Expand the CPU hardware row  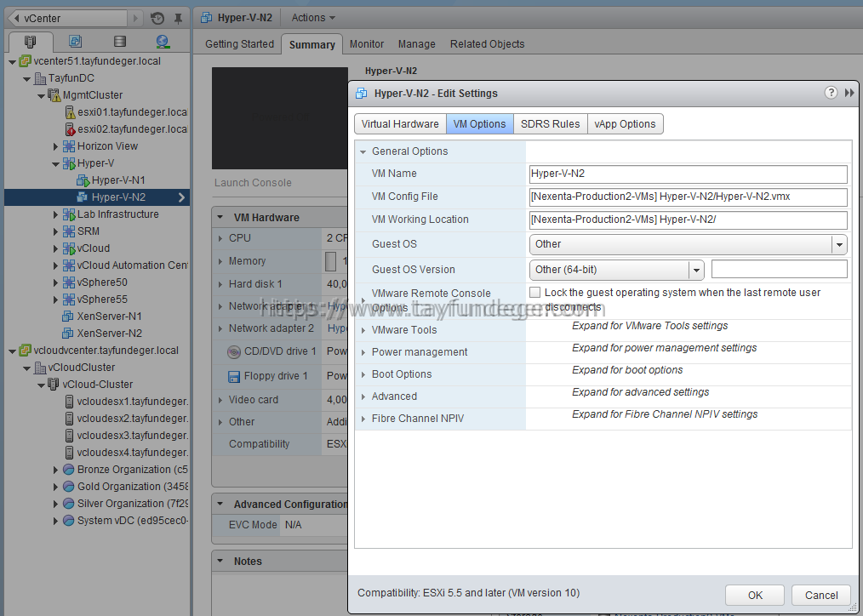click(220, 239)
